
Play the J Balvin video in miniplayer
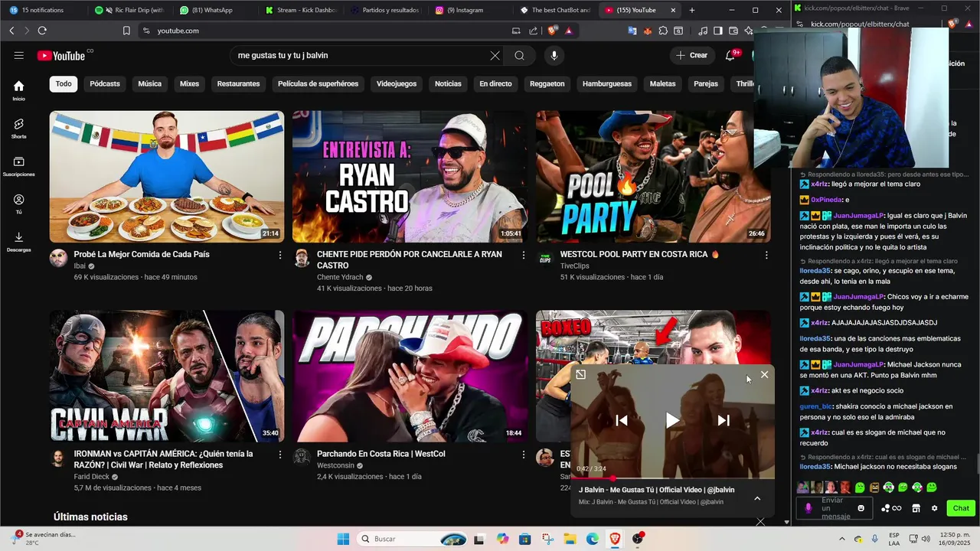point(672,420)
